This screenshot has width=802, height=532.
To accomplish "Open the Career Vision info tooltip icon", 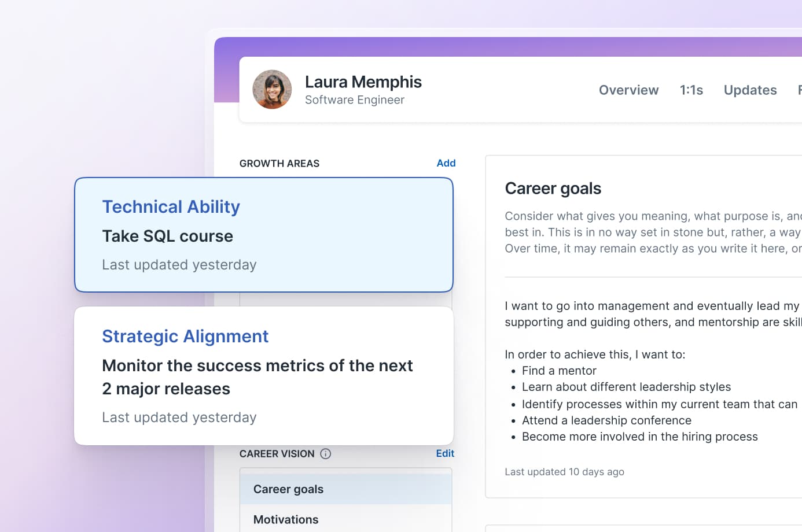I will coord(326,454).
